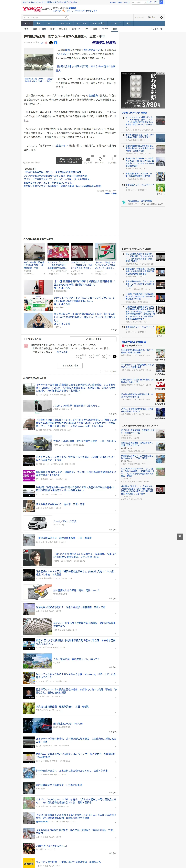
Task: Open the ムーヴ／ダイハツ公式 ad
Action: click(65, 521)
